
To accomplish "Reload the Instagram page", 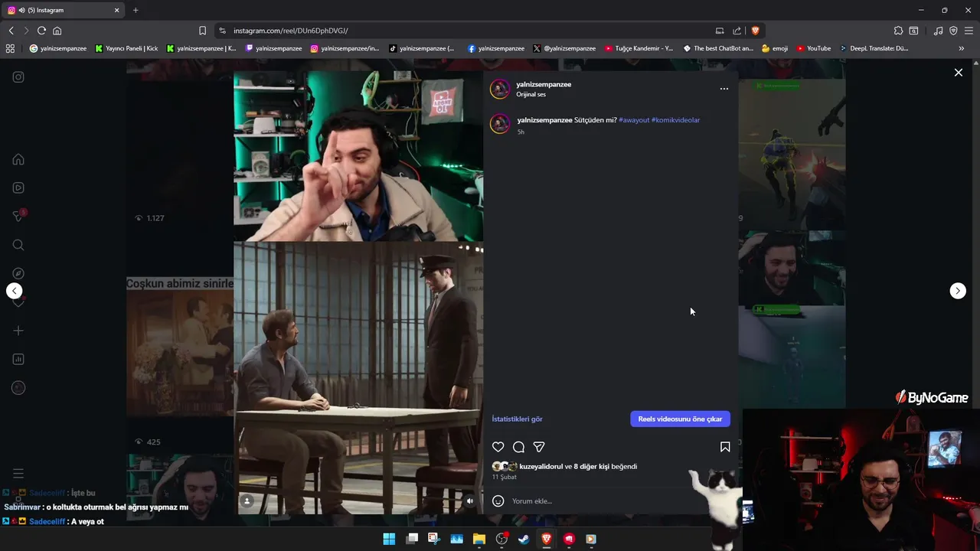I will click(x=41, y=31).
